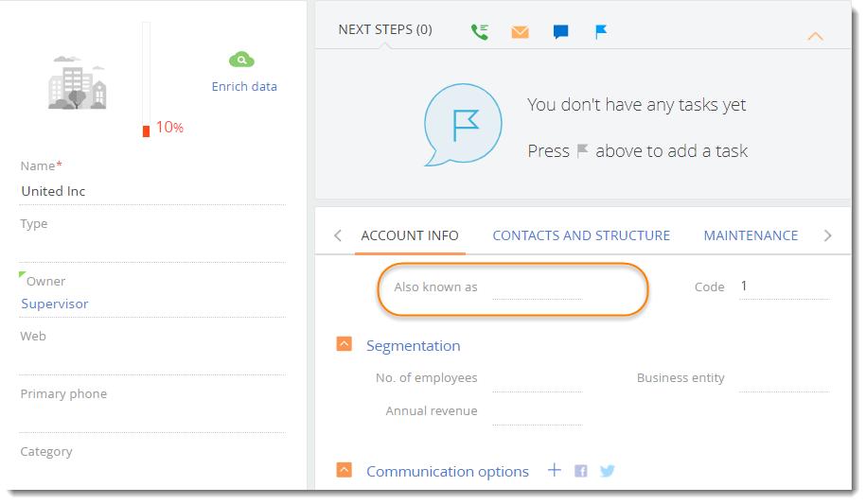Open the blue chat message icon

[560, 32]
